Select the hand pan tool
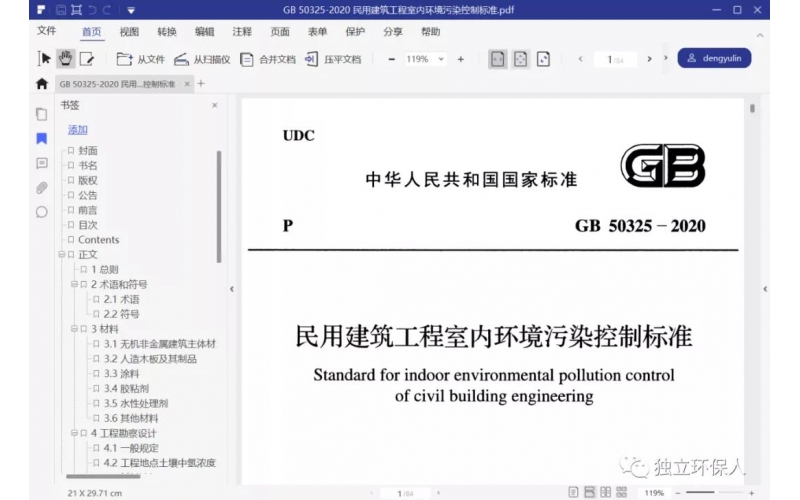This screenshot has width=800, height=500. pyautogui.click(x=65, y=59)
